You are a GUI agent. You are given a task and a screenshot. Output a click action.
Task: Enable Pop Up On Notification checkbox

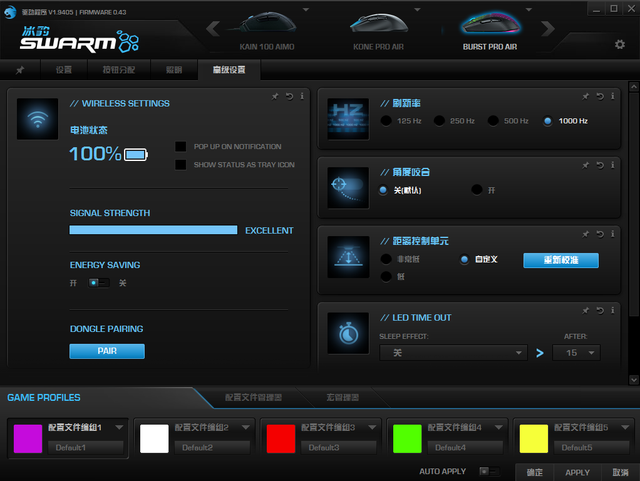point(180,147)
